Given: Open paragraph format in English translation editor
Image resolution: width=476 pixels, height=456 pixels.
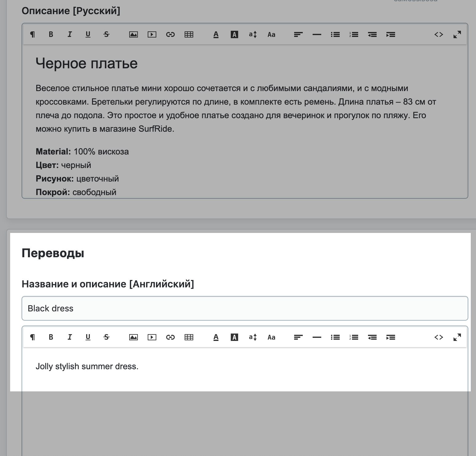Looking at the screenshot, I should [x=32, y=337].
